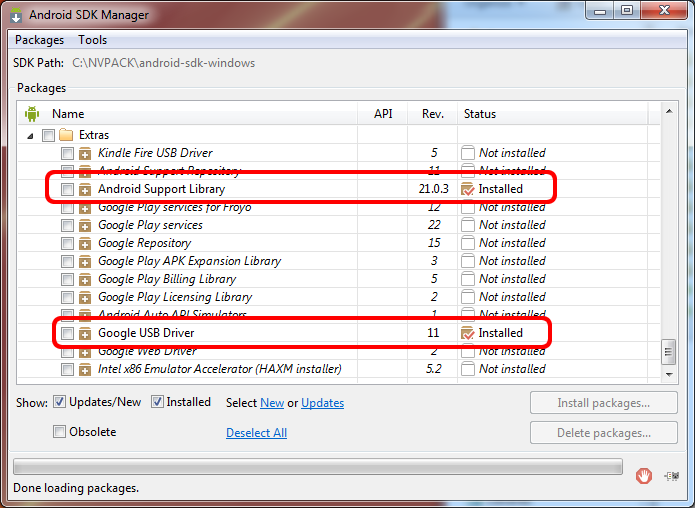Click not-installed status icon for Google Repository
The image size is (695, 508).
[468, 243]
